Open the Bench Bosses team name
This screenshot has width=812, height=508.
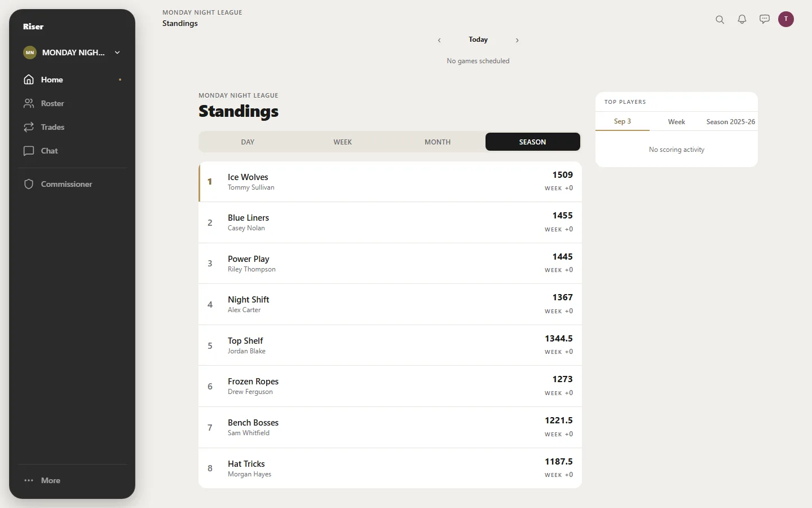(253, 423)
